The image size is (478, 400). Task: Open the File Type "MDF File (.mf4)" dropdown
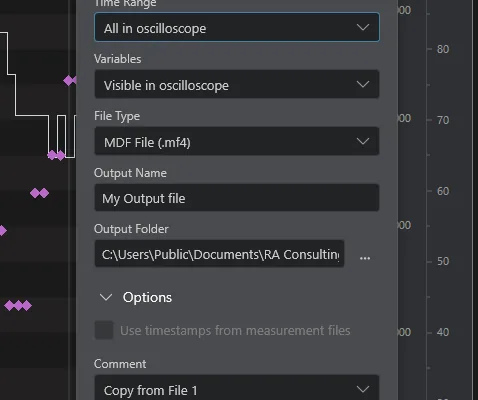pos(237,141)
